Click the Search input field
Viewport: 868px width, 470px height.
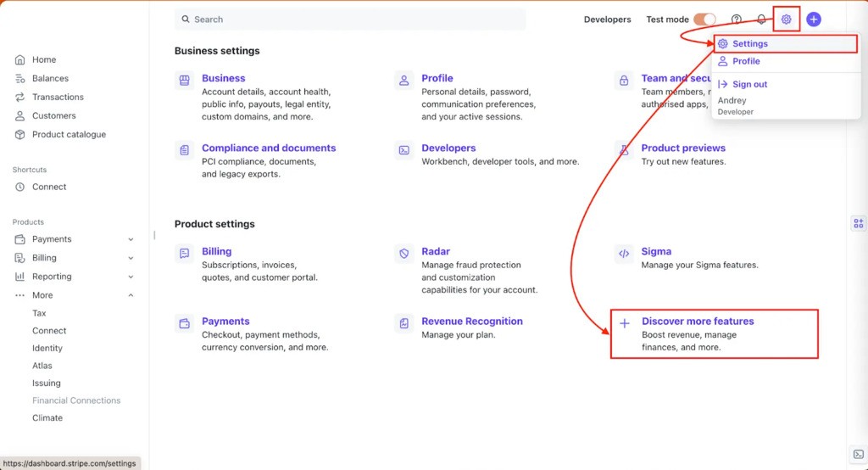point(349,20)
